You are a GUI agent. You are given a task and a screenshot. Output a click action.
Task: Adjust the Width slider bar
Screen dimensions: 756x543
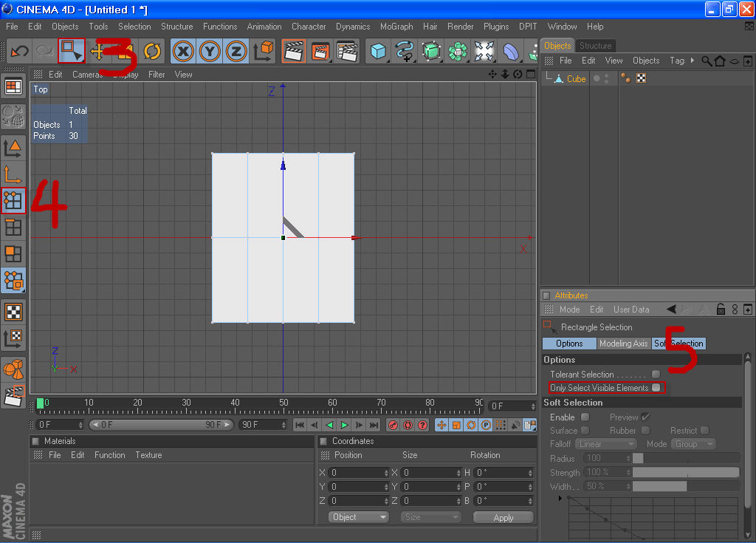pos(686,486)
